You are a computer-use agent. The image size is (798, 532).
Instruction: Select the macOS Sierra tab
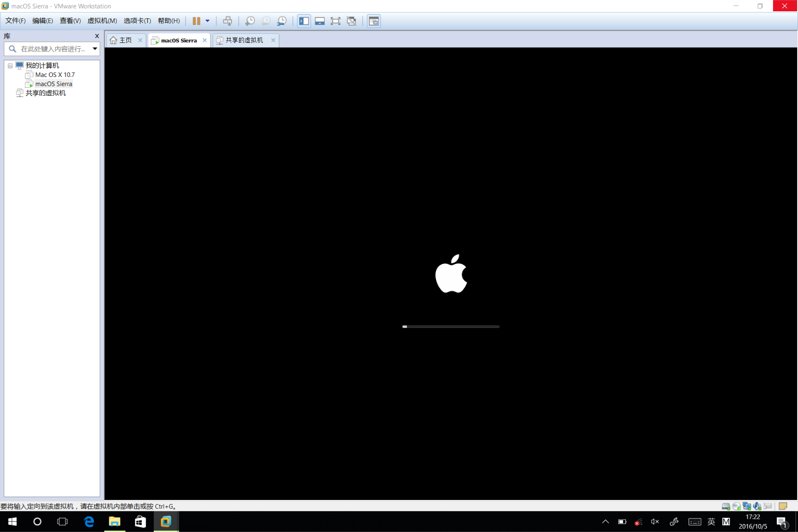(x=179, y=41)
